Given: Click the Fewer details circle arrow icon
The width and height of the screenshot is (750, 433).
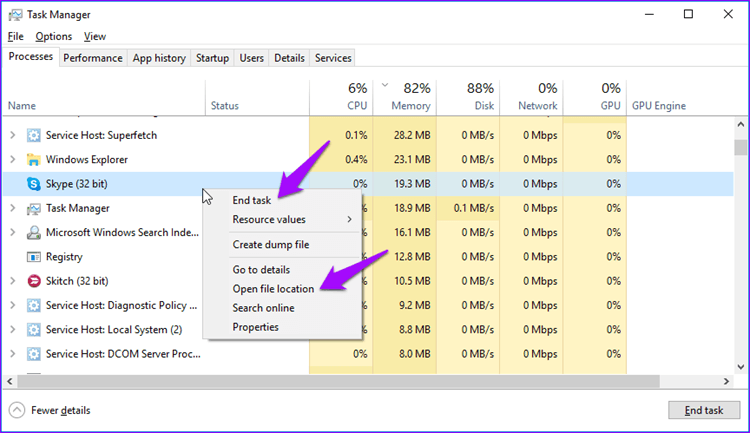Looking at the screenshot, I should pos(17,410).
